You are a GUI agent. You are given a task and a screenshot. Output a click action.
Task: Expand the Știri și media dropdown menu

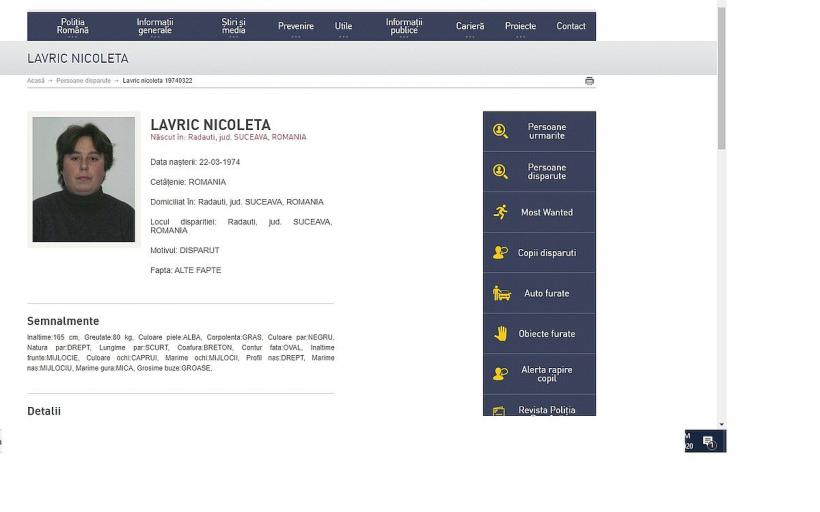(233, 27)
